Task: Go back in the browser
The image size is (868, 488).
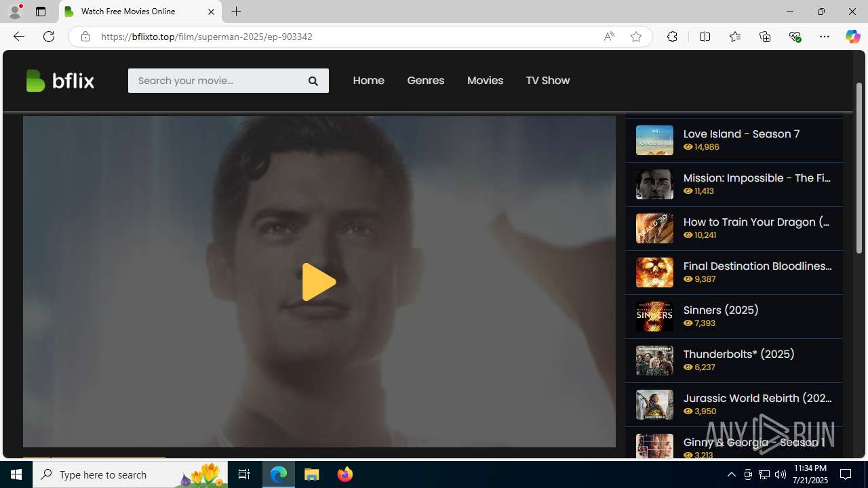Action: [x=18, y=37]
